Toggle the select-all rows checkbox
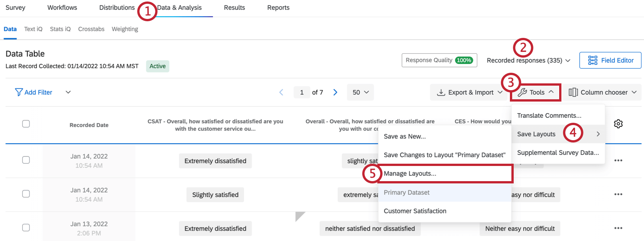Viewport: 644px width, 241px height. coord(26,124)
